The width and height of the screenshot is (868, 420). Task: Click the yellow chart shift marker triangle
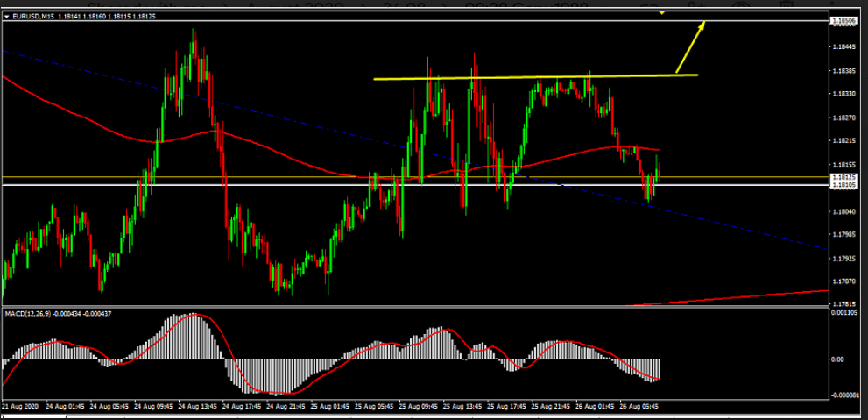tap(661, 12)
